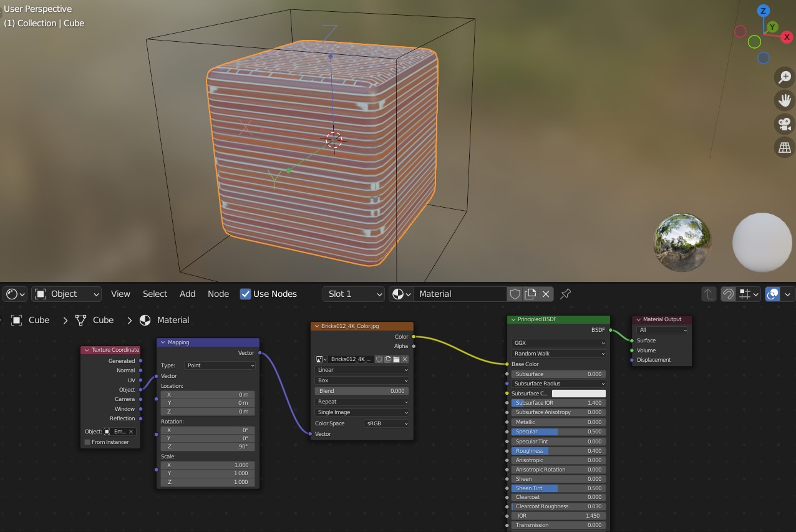Open the Add menu in node editor
Image resolution: width=796 pixels, height=532 pixels.
[x=187, y=294]
